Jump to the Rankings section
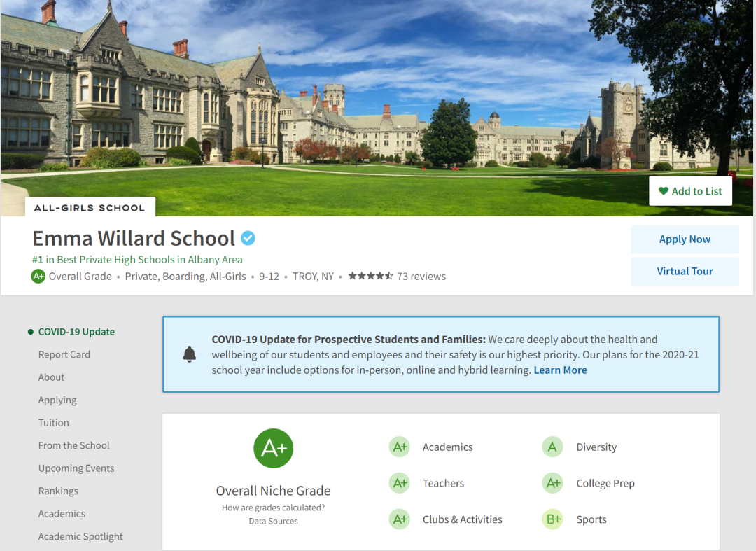This screenshot has height=551, width=756. (x=58, y=491)
